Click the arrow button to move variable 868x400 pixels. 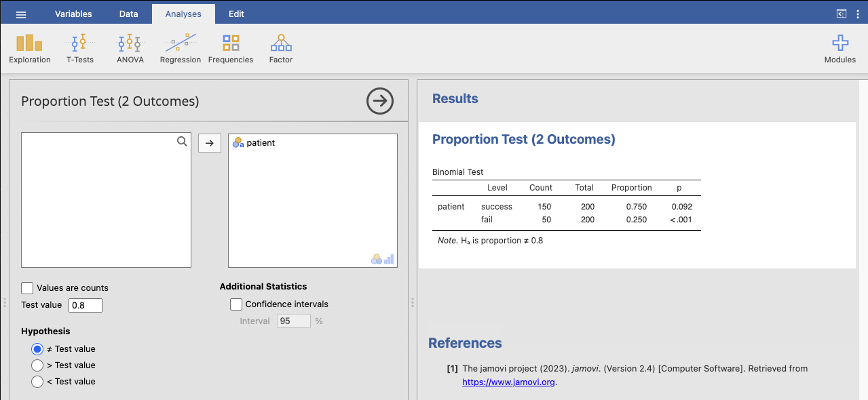(x=210, y=143)
